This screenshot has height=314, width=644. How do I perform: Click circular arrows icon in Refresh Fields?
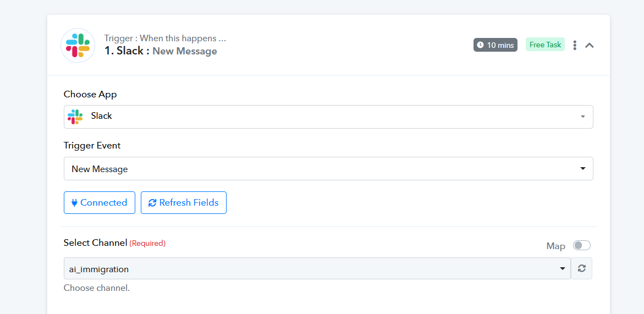pos(152,203)
